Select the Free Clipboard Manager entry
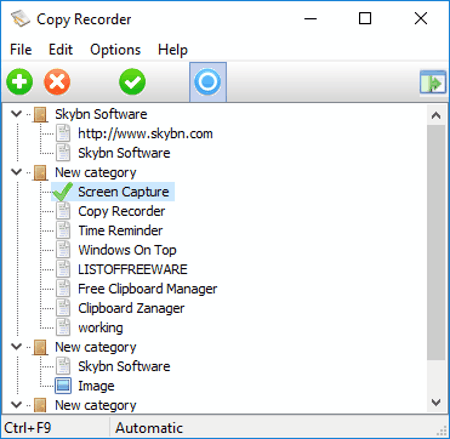This screenshot has width=450, height=439. click(x=147, y=288)
